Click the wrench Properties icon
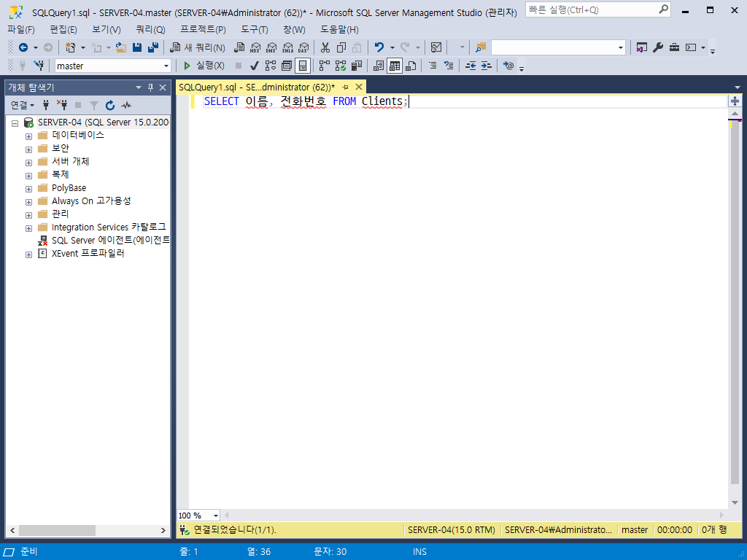This screenshot has width=747, height=560. click(x=658, y=47)
